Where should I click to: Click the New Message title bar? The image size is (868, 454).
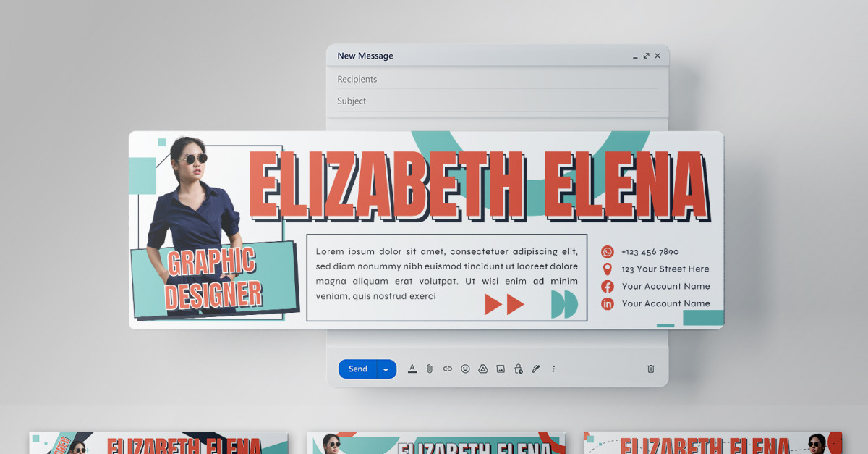pos(364,55)
